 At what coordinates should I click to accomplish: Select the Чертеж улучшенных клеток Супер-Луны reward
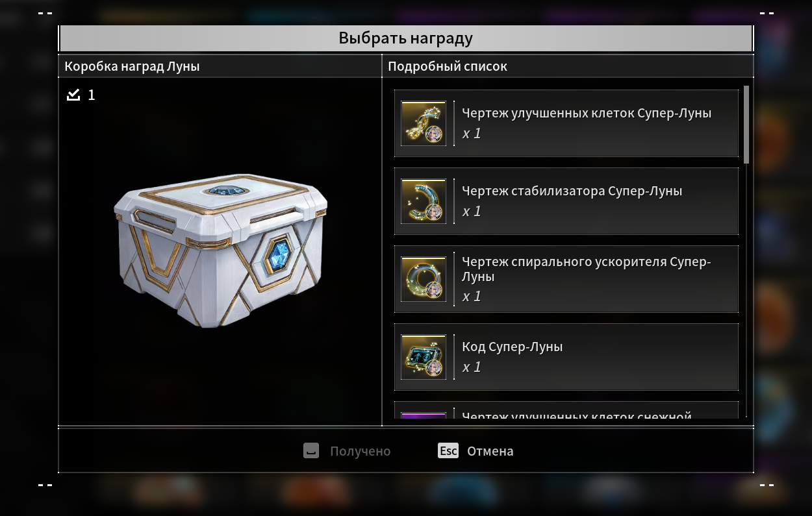click(566, 123)
